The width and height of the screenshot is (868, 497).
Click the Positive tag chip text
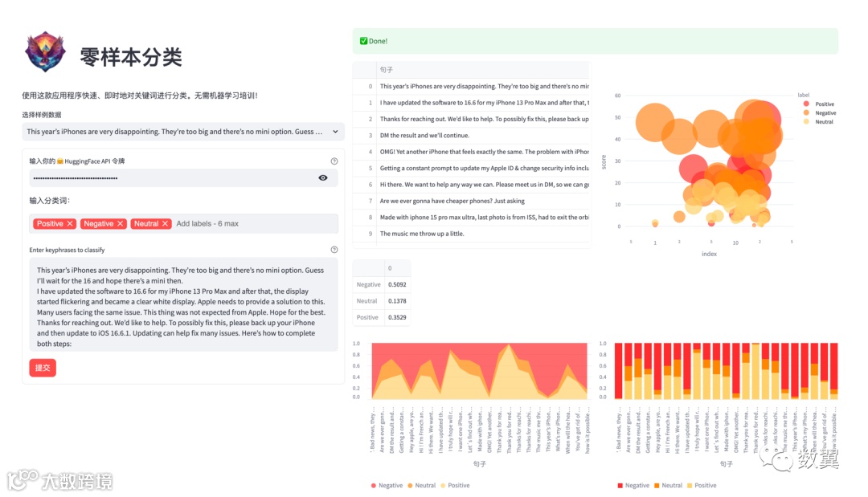(x=50, y=224)
